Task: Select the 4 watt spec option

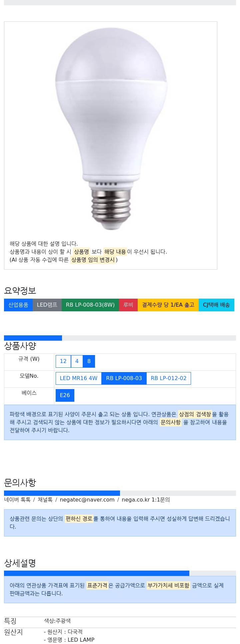Action: coord(77,361)
